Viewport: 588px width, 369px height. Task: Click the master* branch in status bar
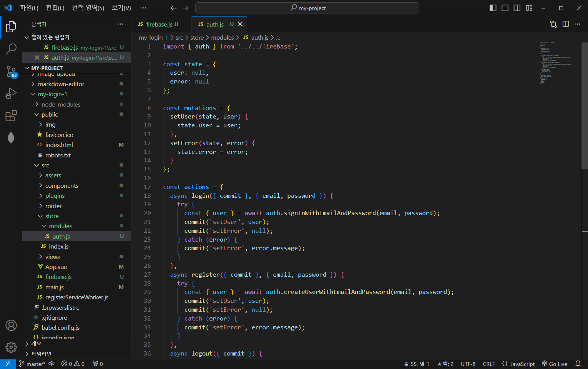32,364
